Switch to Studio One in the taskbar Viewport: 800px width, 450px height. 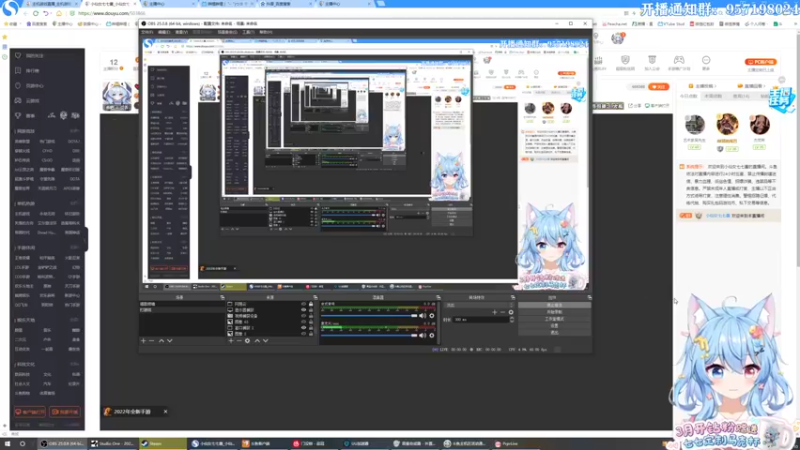(x=113, y=444)
